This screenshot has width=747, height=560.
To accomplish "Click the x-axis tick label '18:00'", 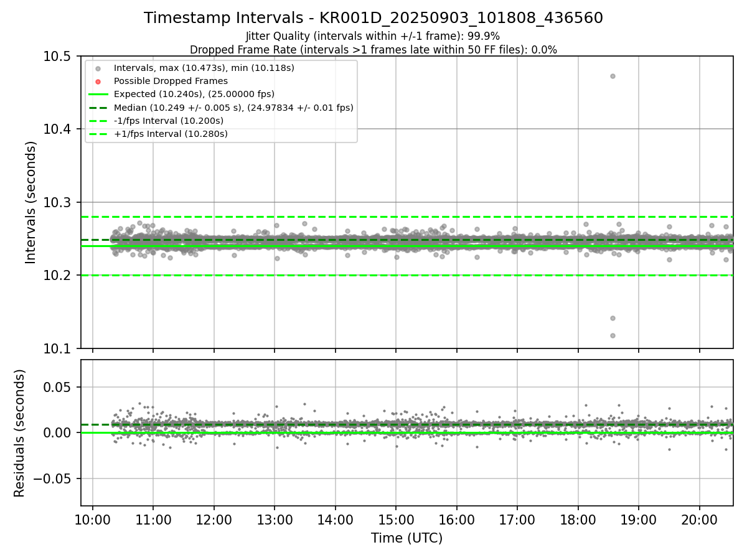I will [578, 519].
